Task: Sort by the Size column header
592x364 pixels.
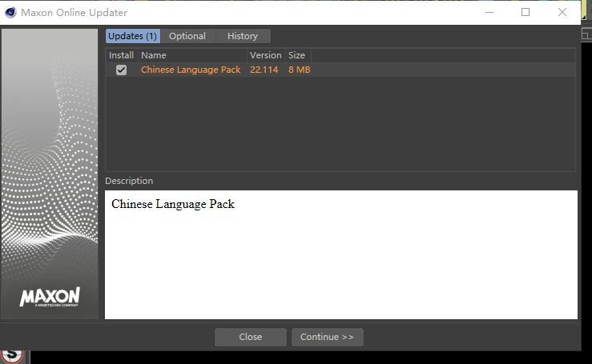Action: (296, 55)
